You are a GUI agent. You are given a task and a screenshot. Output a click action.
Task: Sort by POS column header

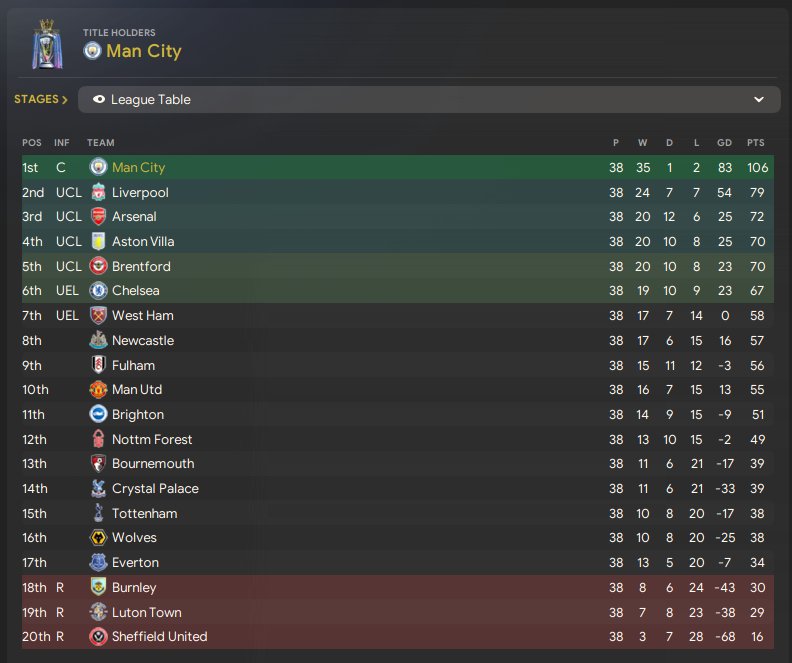click(32, 143)
